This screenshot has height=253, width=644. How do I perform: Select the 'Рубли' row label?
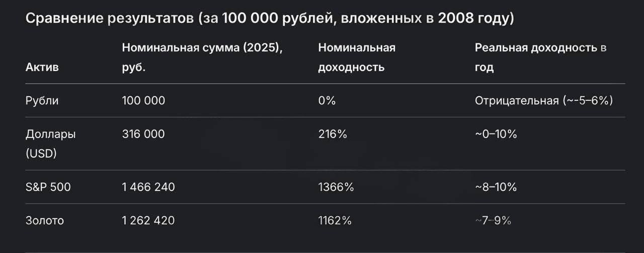pos(42,100)
